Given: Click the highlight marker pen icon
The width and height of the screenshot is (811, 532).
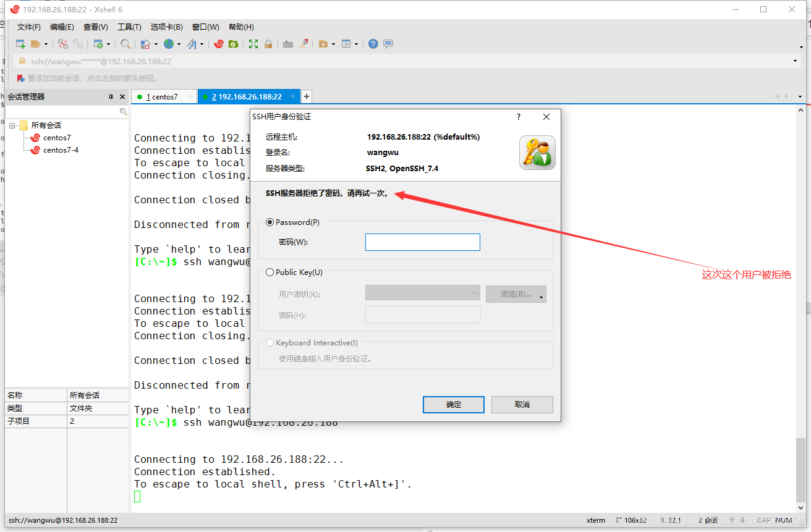Looking at the screenshot, I should pos(303,44).
